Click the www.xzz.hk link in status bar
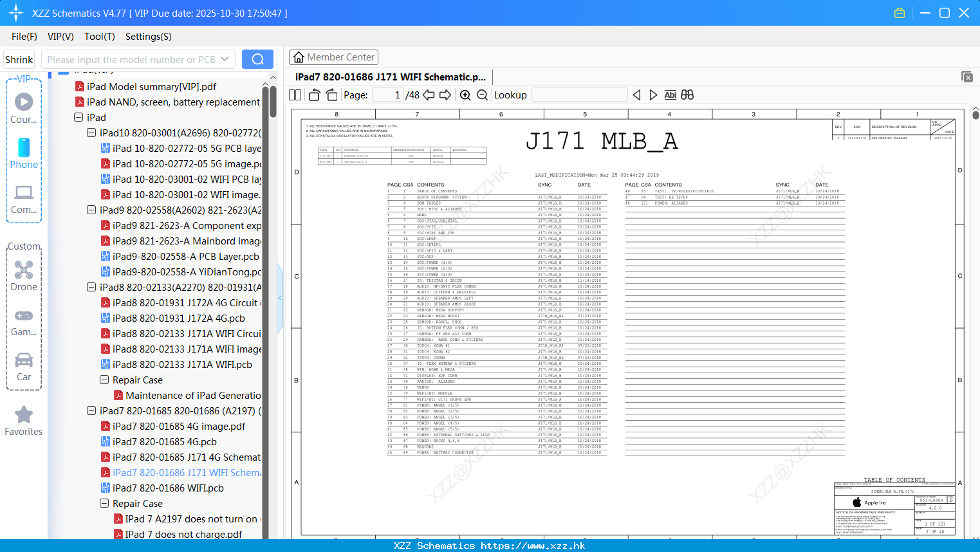 point(533,546)
